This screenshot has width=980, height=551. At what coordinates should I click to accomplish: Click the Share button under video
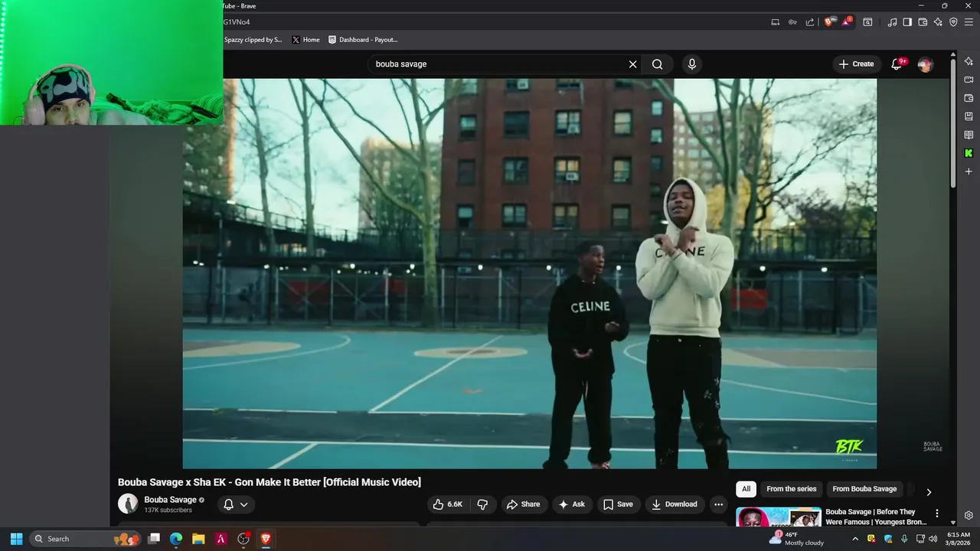coord(524,504)
